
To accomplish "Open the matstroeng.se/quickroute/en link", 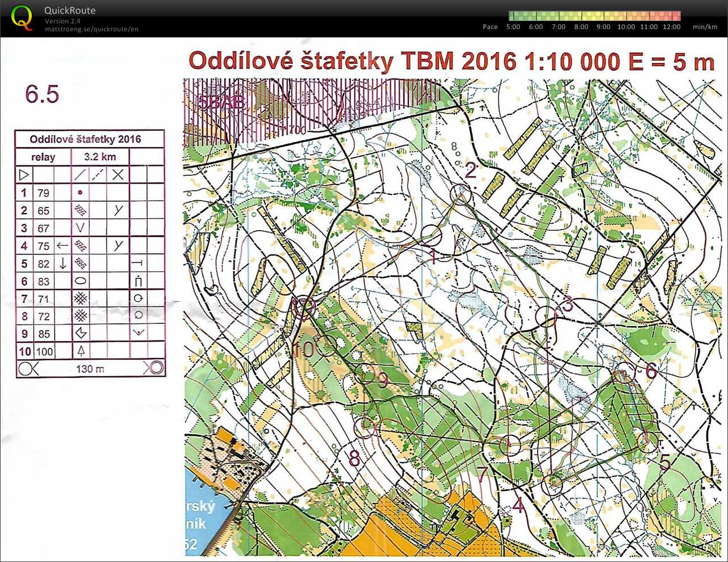I will click(91, 29).
